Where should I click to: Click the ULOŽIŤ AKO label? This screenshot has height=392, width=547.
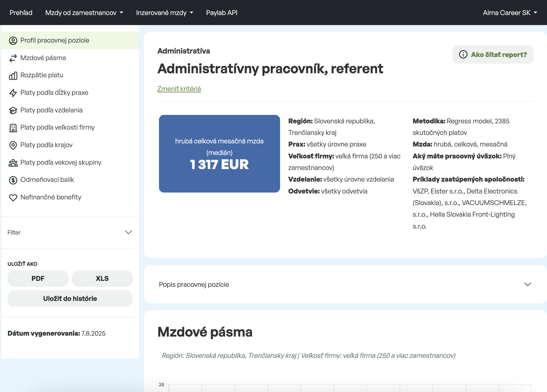pos(23,264)
